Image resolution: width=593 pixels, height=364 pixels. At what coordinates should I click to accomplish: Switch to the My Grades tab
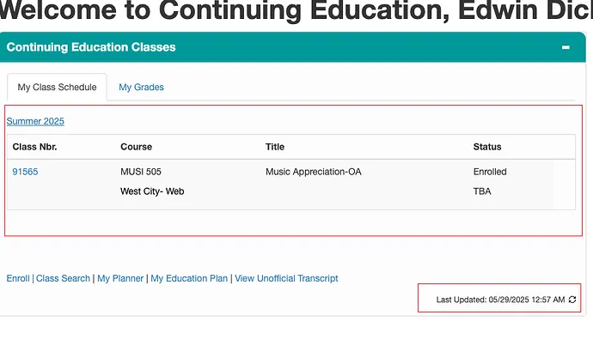pos(141,88)
